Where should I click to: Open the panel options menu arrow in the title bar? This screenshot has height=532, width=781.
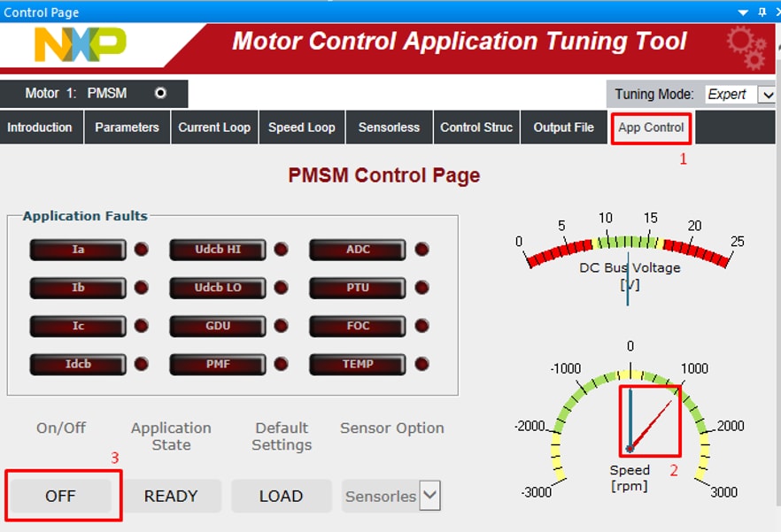pyautogui.click(x=743, y=12)
